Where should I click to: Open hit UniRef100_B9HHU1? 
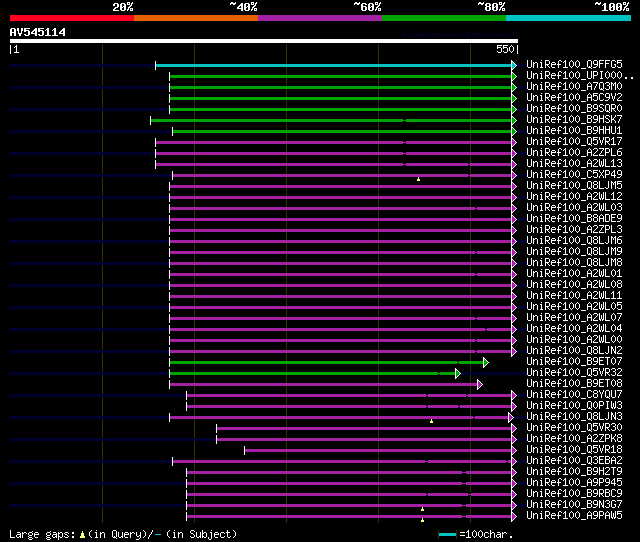pyautogui.click(x=574, y=131)
